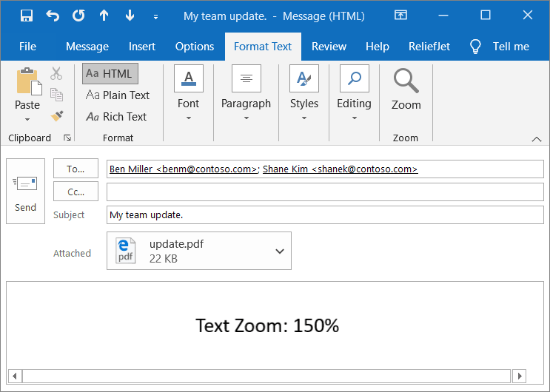Expand the Font group dropdown arrow
This screenshot has width=550, height=392.
pyautogui.click(x=189, y=118)
